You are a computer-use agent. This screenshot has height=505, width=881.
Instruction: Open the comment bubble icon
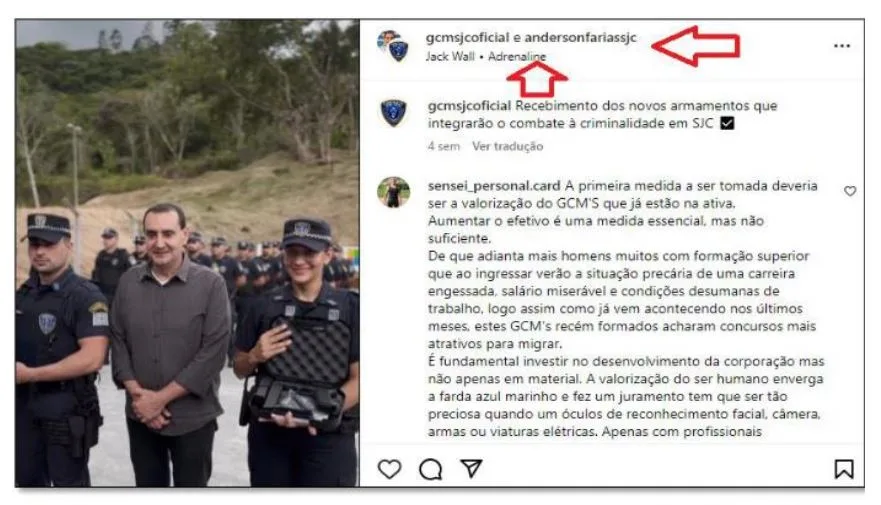coord(430,469)
